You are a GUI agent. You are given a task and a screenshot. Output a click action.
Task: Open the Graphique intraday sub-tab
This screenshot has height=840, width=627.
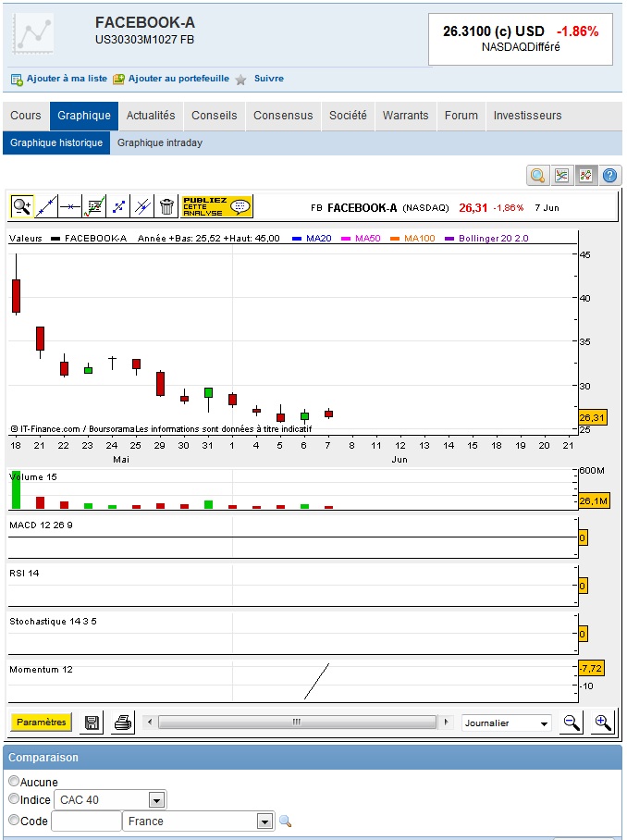click(x=159, y=142)
